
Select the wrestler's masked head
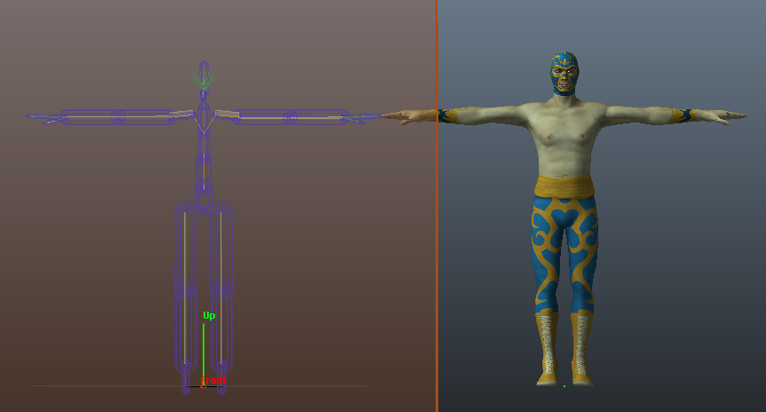(x=564, y=73)
